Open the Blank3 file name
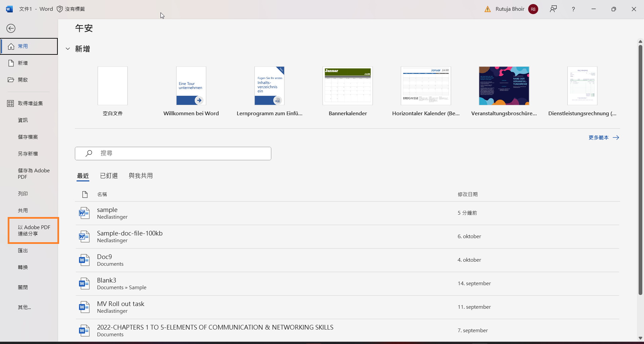Image resolution: width=644 pixels, height=344 pixels. click(x=106, y=281)
